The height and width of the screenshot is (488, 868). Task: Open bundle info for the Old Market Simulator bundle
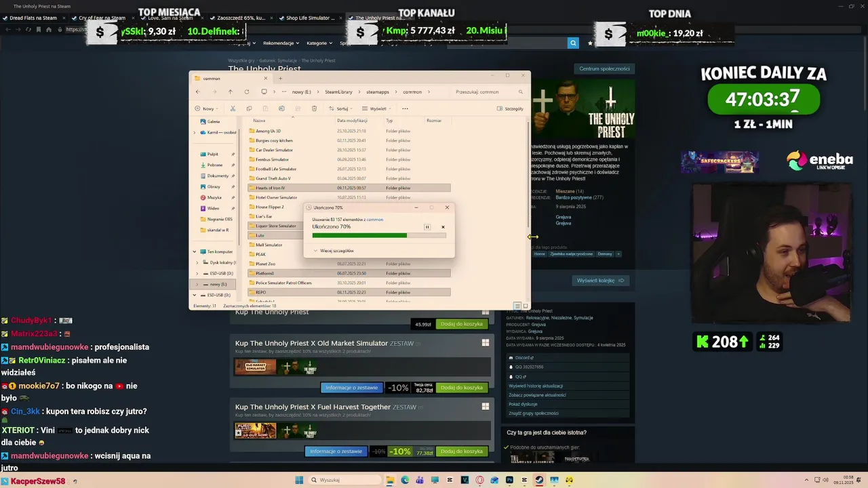(x=352, y=388)
